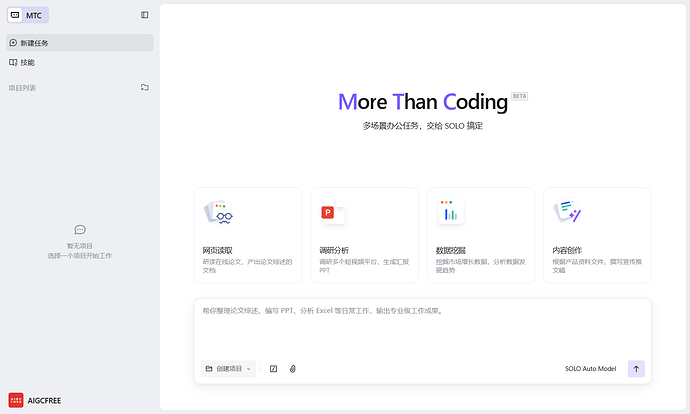Click the red AIGCFREE avatar icon

[x=16, y=400]
